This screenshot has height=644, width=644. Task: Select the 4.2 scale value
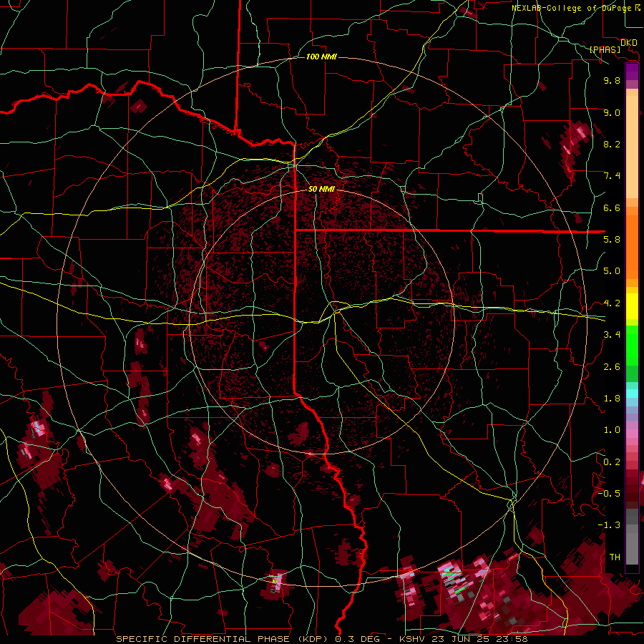[612, 303]
